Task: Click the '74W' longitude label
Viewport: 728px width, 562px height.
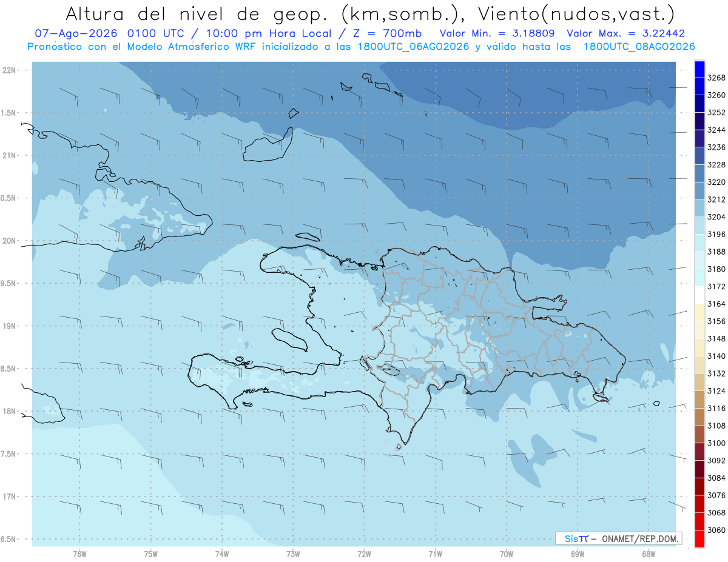Action: (x=221, y=554)
